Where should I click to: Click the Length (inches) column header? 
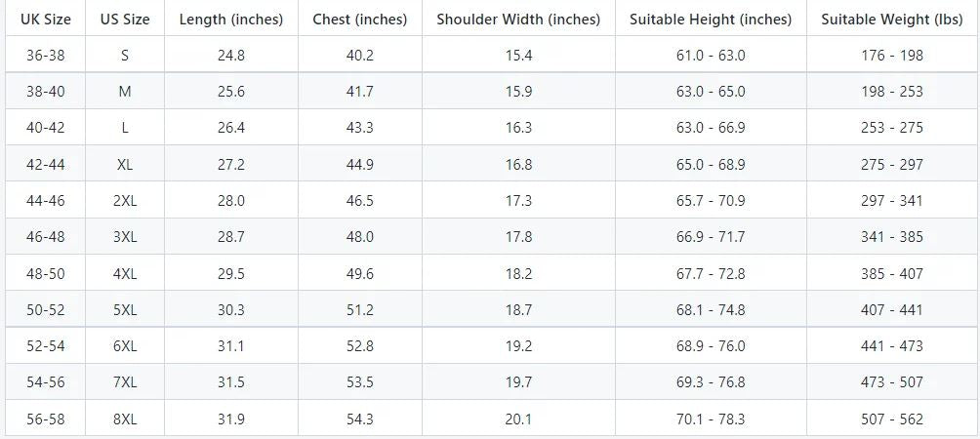(231, 20)
